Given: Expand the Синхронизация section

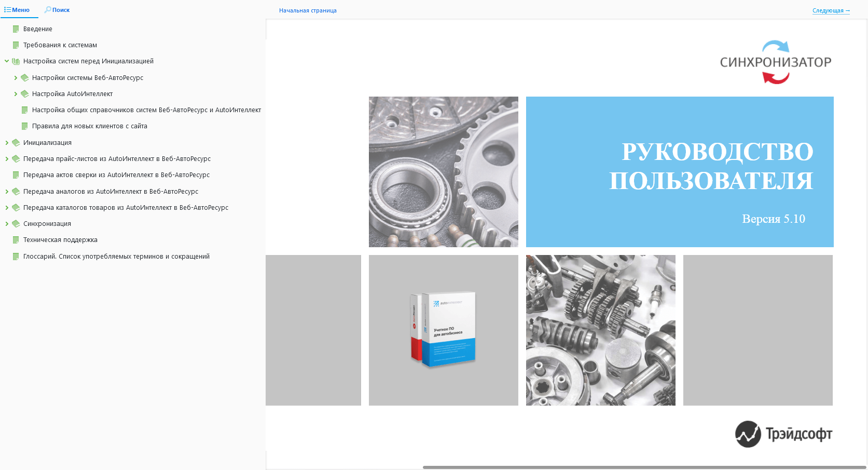Looking at the screenshot, I should tap(7, 224).
